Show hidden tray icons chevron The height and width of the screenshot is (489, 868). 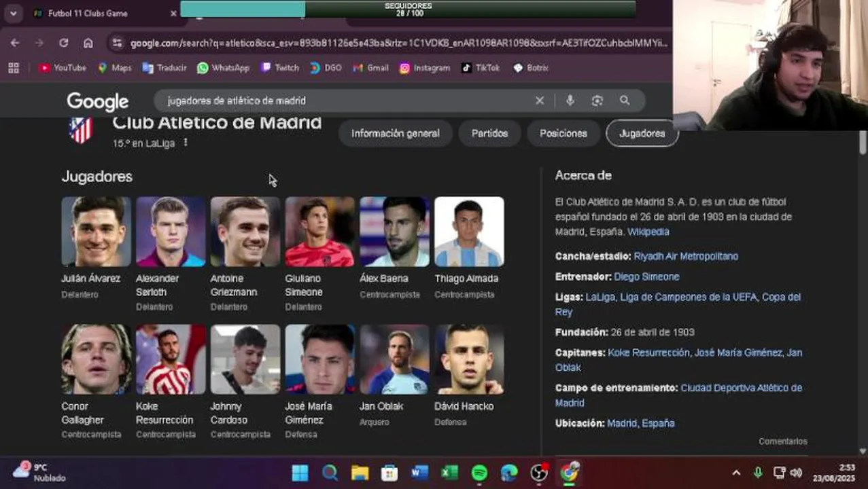click(x=736, y=473)
